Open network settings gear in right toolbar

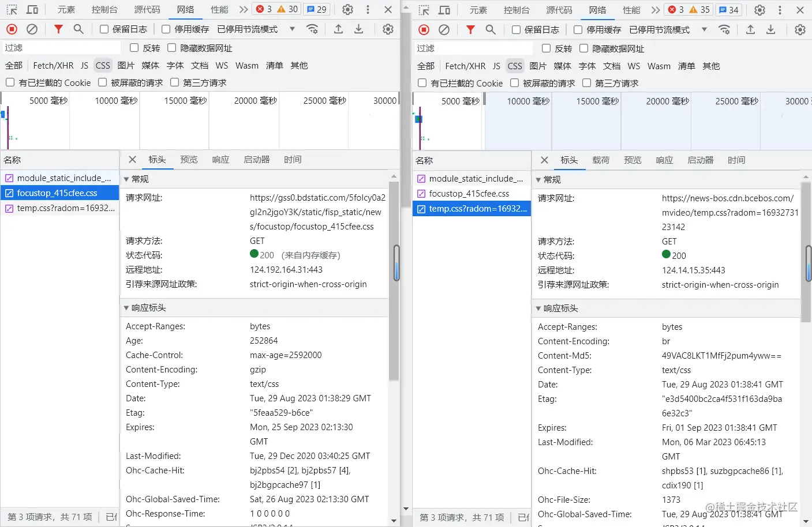pyautogui.click(x=800, y=29)
